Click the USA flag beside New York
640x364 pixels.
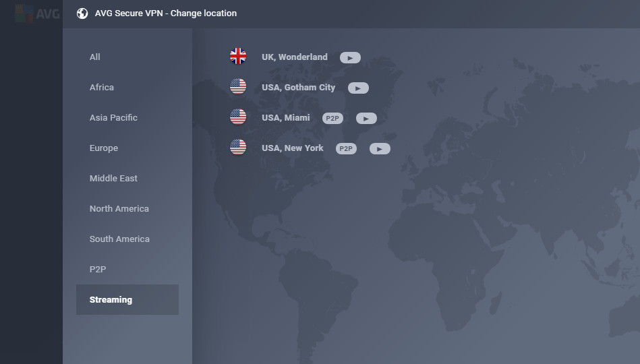point(238,148)
